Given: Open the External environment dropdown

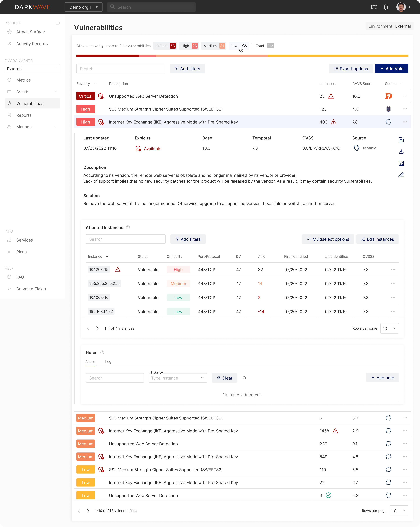Looking at the screenshot, I should (x=32, y=69).
